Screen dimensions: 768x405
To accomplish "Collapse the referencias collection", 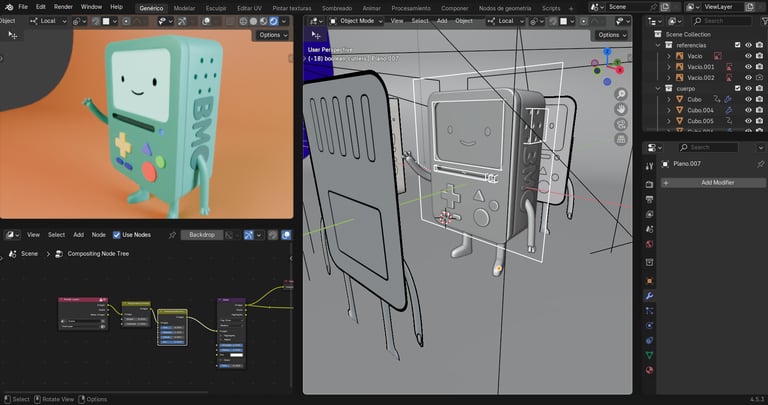I will (658, 45).
